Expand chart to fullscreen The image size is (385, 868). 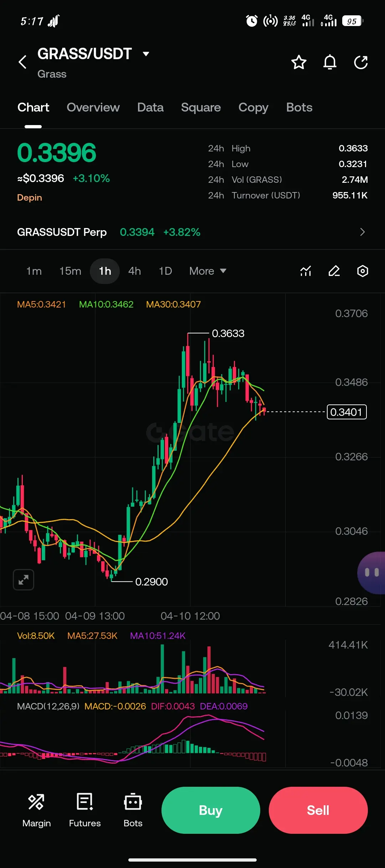pos(24,580)
